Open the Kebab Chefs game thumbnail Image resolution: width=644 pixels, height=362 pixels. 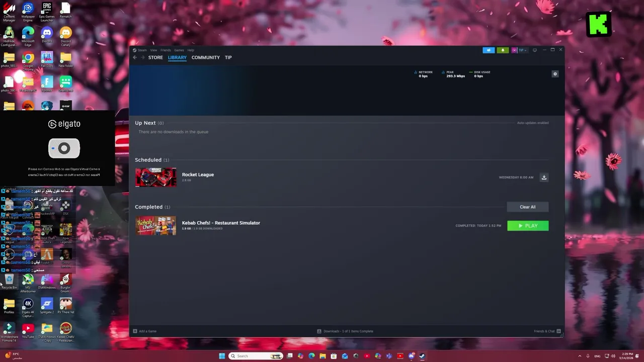[156, 226]
